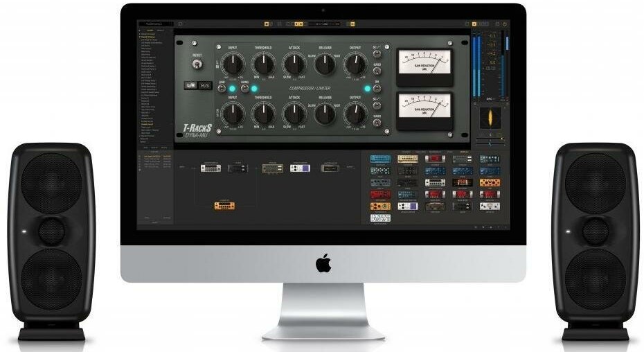This screenshot has height=352, width=644.
Task: Select the tan module in signal chain
Action: tap(273, 168)
